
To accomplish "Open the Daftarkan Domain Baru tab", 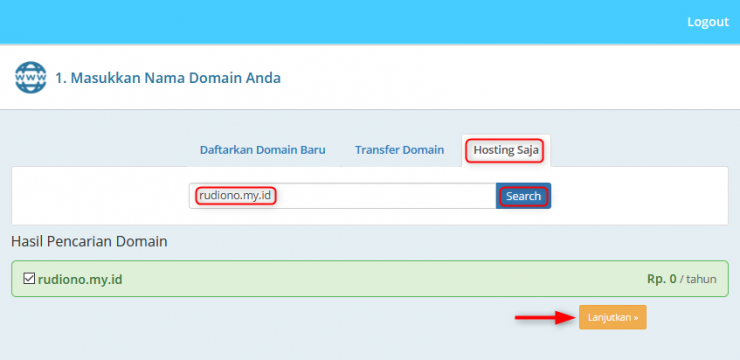I will click(x=262, y=150).
